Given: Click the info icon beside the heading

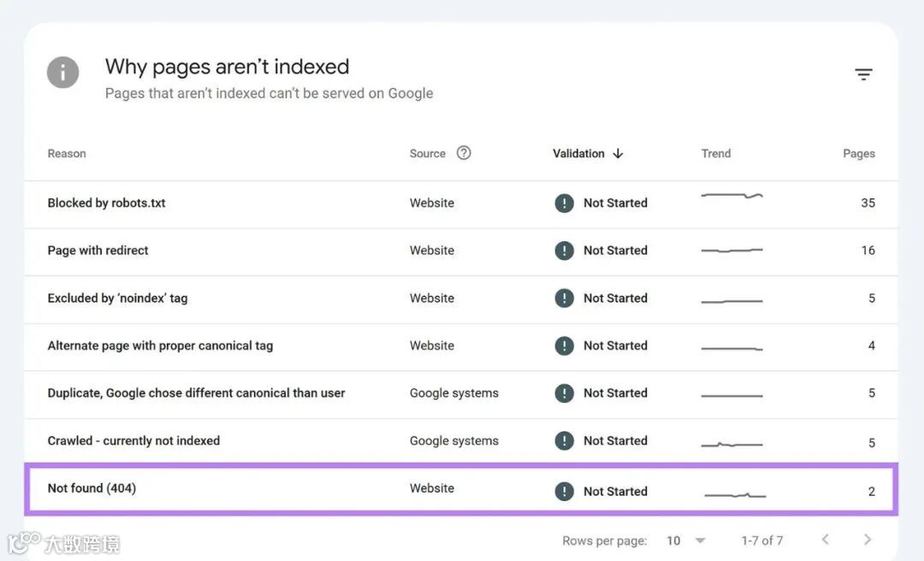Looking at the screenshot, I should (63, 73).
